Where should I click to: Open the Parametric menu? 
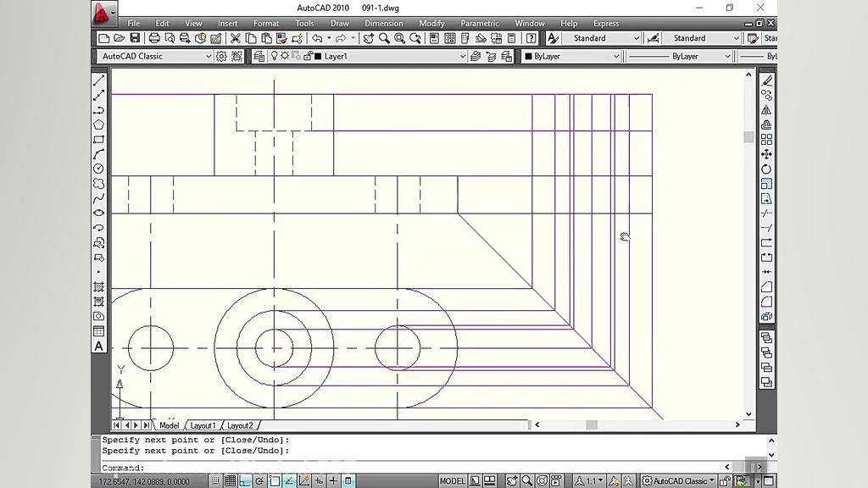click(480, 24)
